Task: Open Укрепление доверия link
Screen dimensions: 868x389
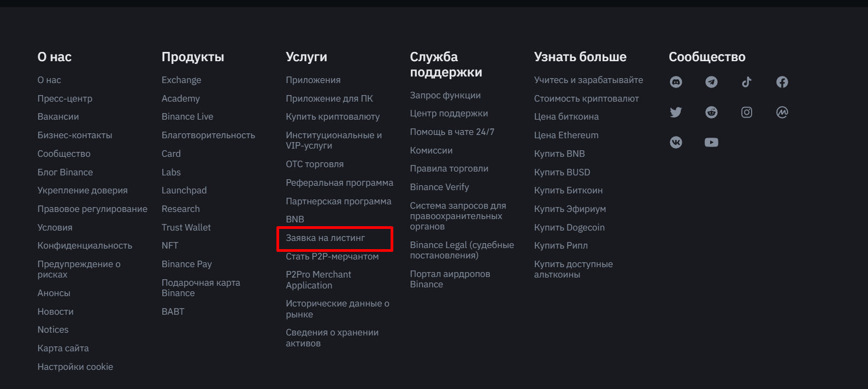Action: click(x=82, y=190)
